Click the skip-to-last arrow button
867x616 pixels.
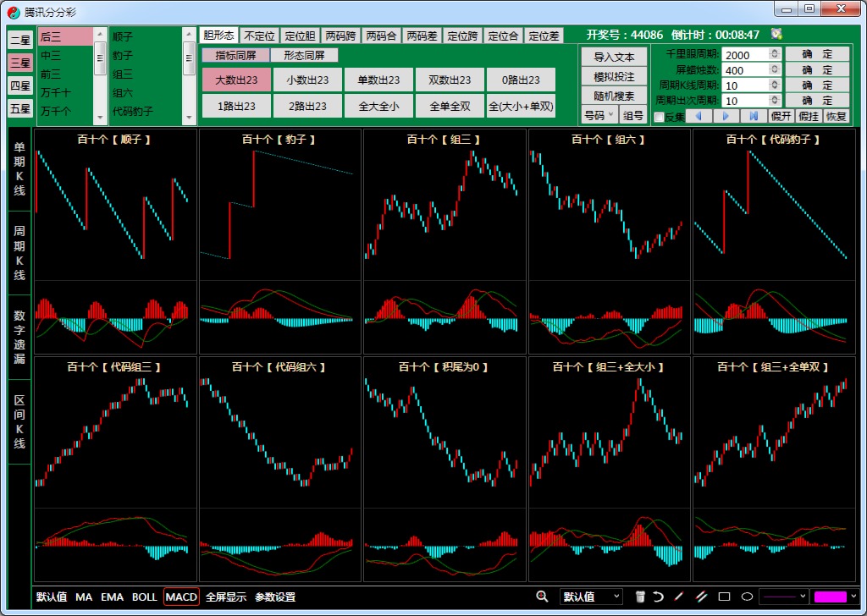[x=753, y=116]
